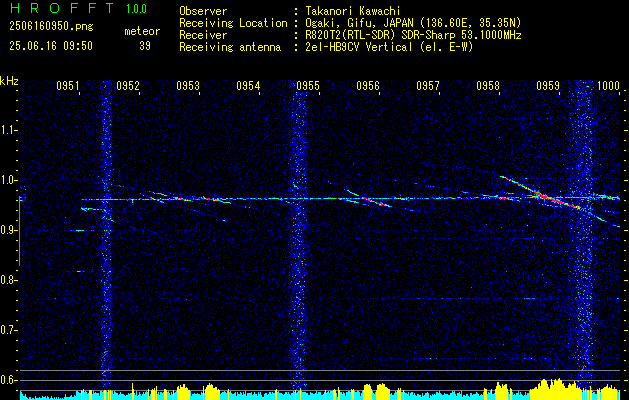
Task: Select the 1.0 frequency axis label
Action: click(8, 180)
